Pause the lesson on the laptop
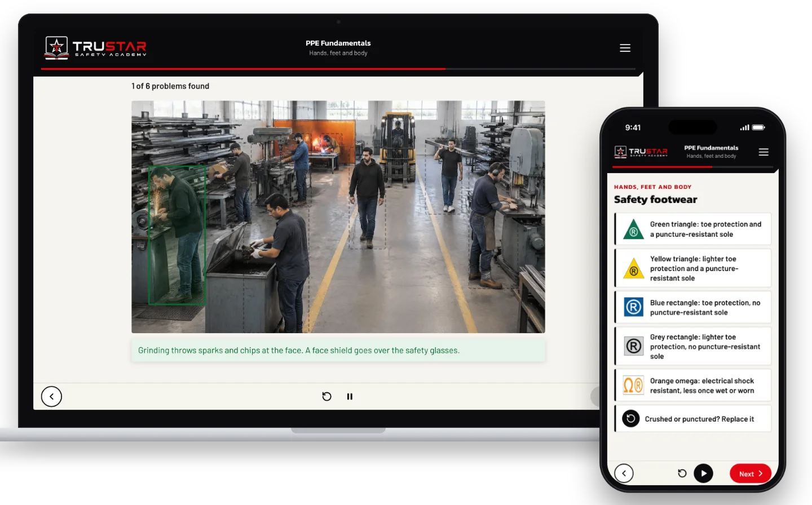 coord(350,396)
